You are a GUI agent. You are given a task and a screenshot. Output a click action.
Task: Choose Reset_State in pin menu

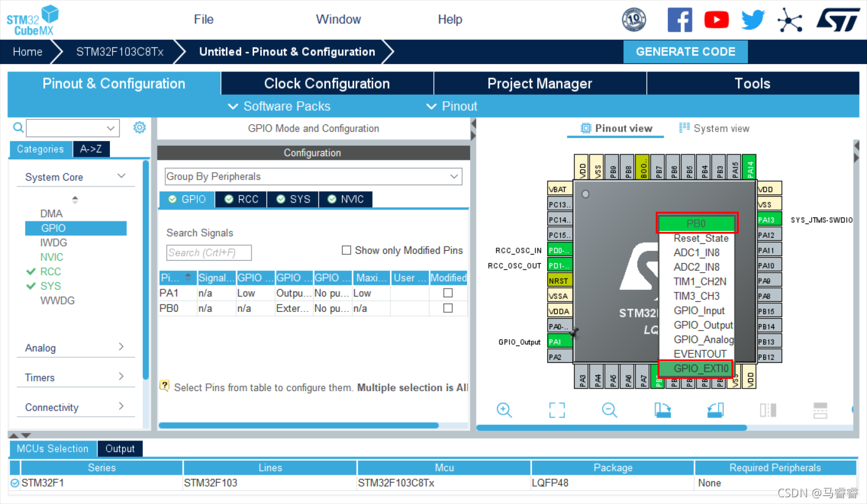point(701,238)
